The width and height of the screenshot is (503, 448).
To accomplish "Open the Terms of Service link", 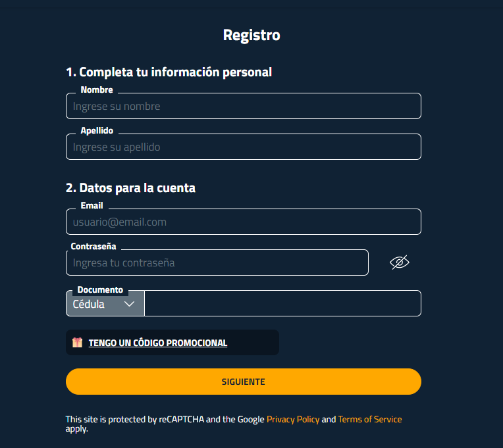I will (x=370, y=419).
